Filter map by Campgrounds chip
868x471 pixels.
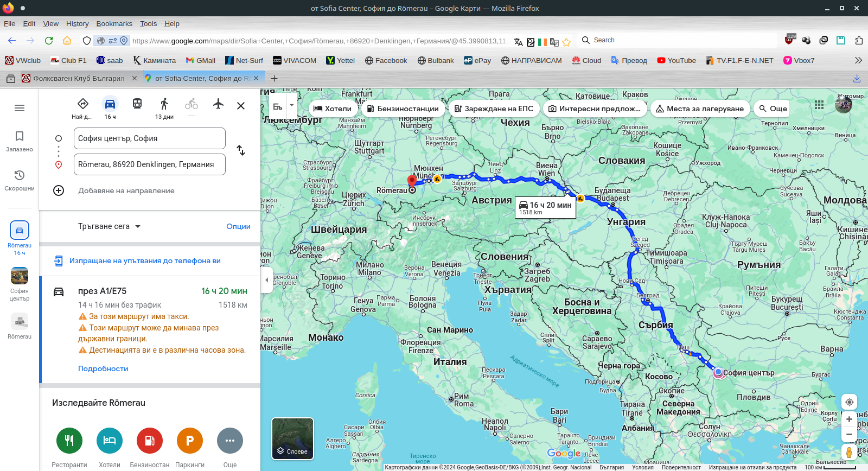pyautogui.click(x=700, y=109)
